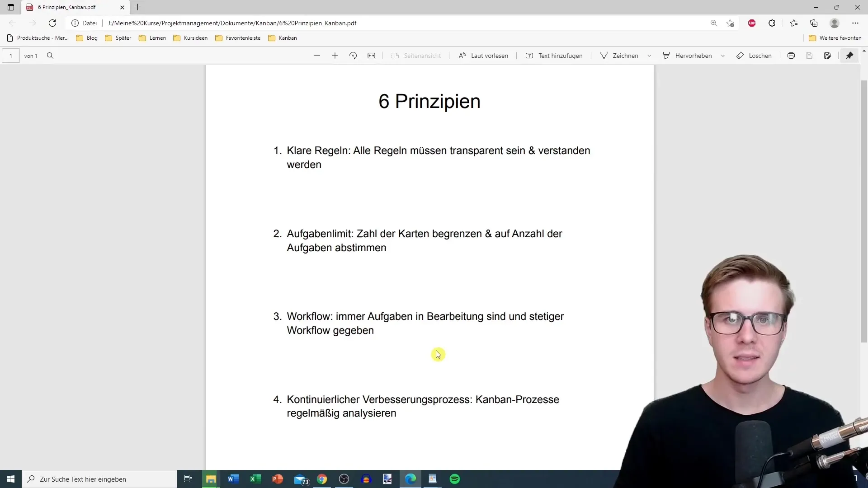Click the zoom out minus icon
The width and height of the screenshot is (868, 488).
pyautogui.click(x=317, y=56)
